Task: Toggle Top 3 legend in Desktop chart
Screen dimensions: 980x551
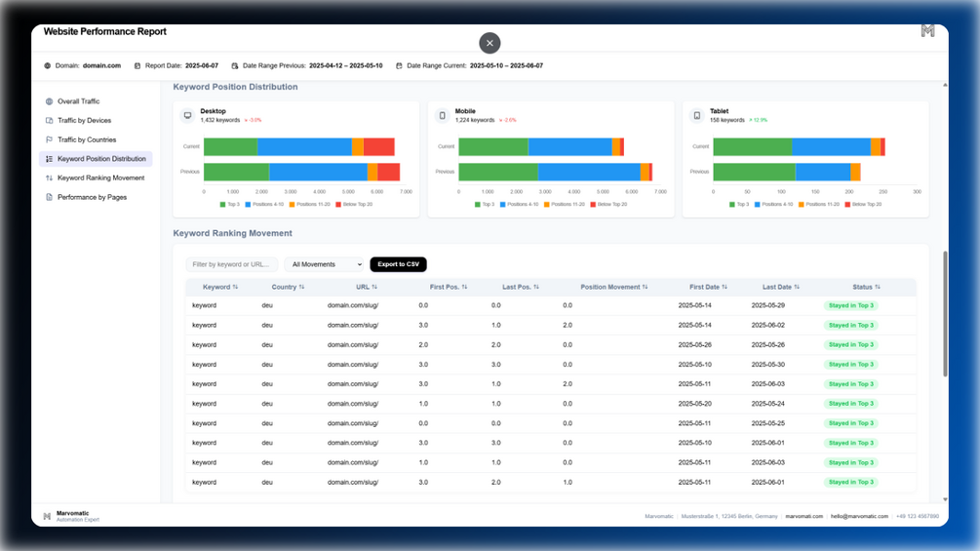Action: [x=230, y=204]
